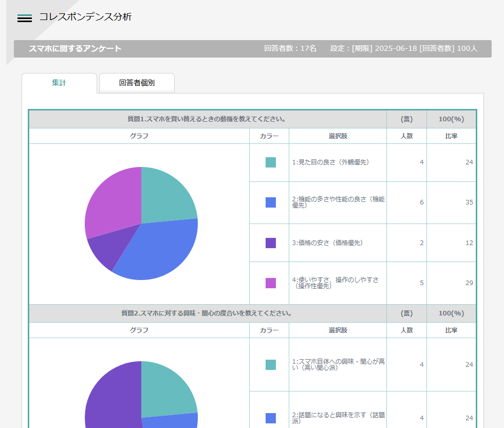
Task: Click the コレスポンデンス分析 page title
Action: coord(85,17)
